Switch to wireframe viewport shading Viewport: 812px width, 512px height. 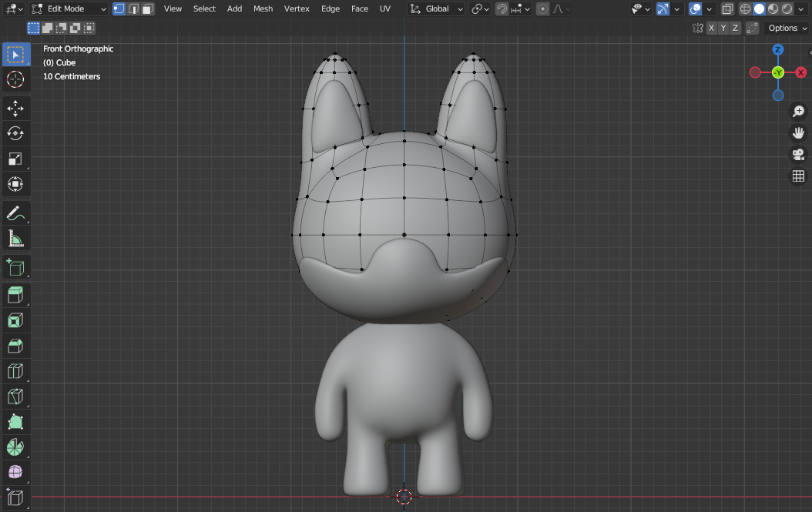745,9
